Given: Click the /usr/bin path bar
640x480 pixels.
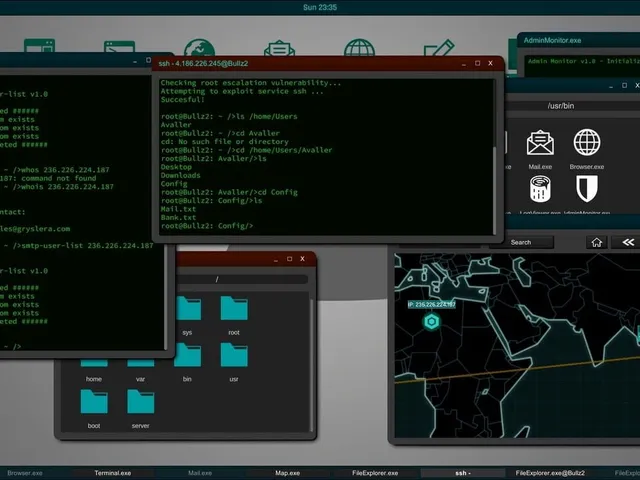Looking at the screenshot, I should click(573, 106).
